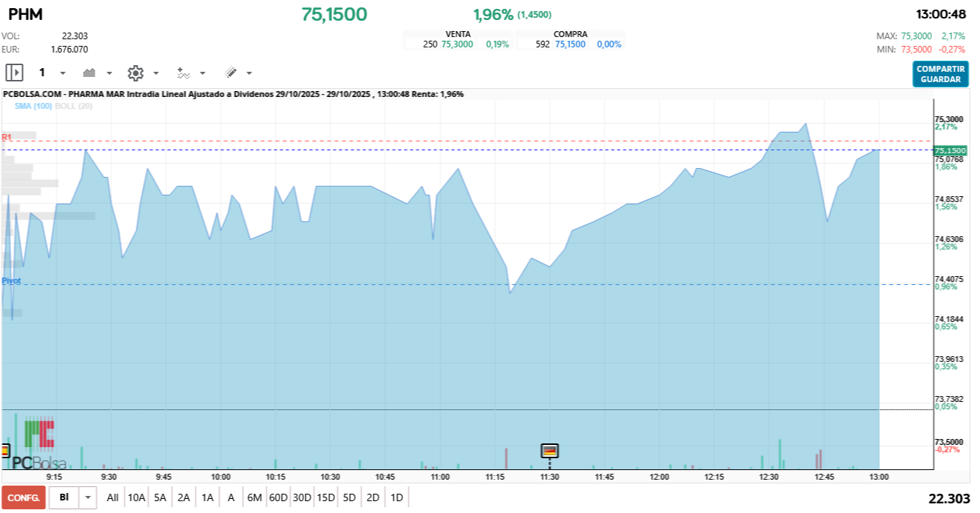Toggle the side panel icon
This screenshot has height=513, width=980.
coord(14,73)
